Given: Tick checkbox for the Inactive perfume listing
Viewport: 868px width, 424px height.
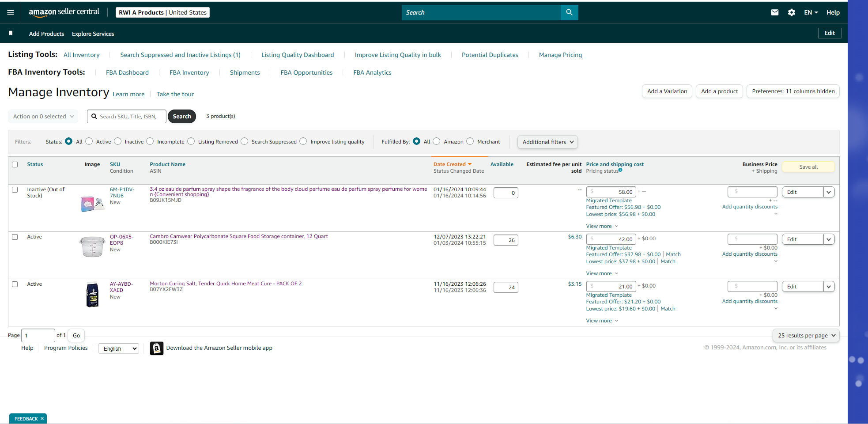Looking at the screenshot, I should (x=15, y=190).
